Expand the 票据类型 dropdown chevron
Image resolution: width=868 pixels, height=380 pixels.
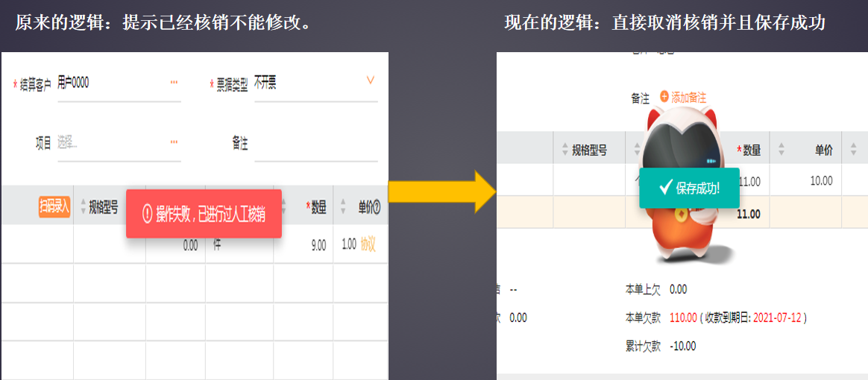tap(371, 80)
